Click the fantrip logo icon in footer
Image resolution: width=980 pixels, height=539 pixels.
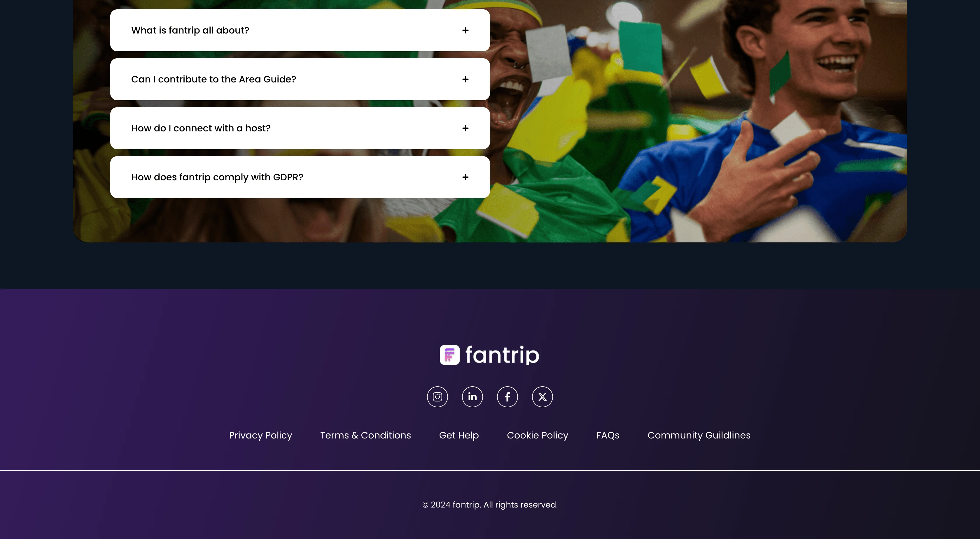pyautogui.click(x=450, y=355)
